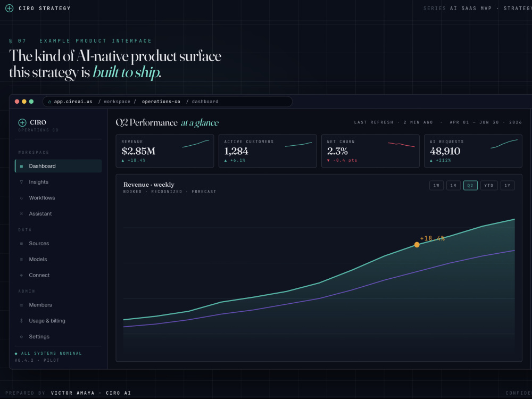Click the green window maximize dot
The height and width of the screenshot is (399, 532).
coord(31,102)
